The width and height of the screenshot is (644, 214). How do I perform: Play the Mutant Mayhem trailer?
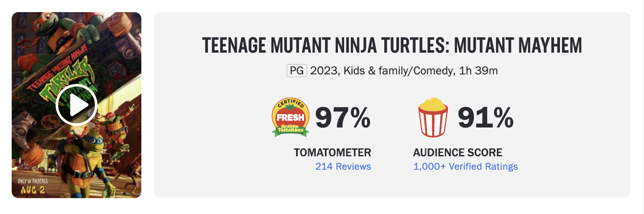(77, 105)
